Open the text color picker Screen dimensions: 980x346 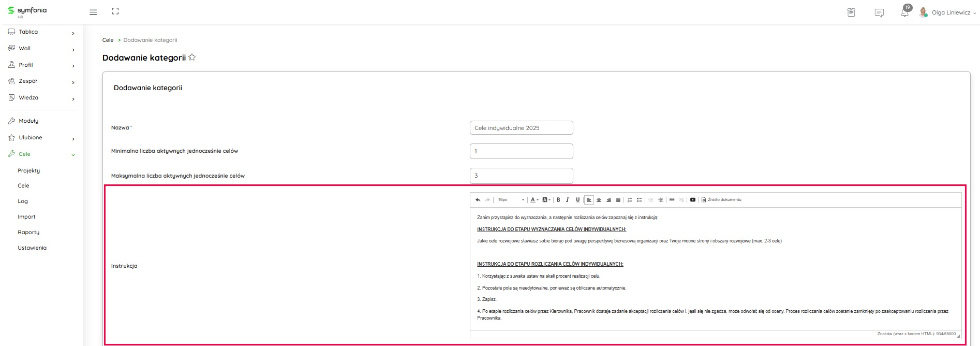[533, 200]
